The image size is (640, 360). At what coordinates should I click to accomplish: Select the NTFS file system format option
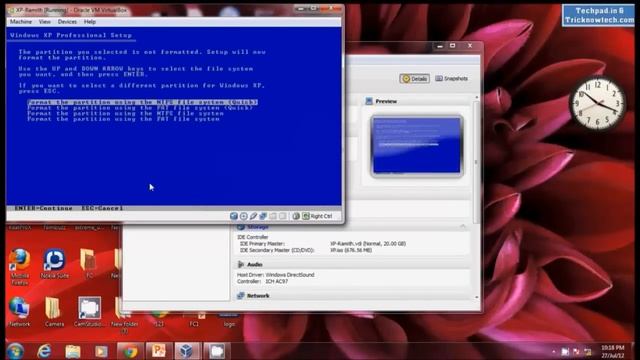(x=125, y=113)
